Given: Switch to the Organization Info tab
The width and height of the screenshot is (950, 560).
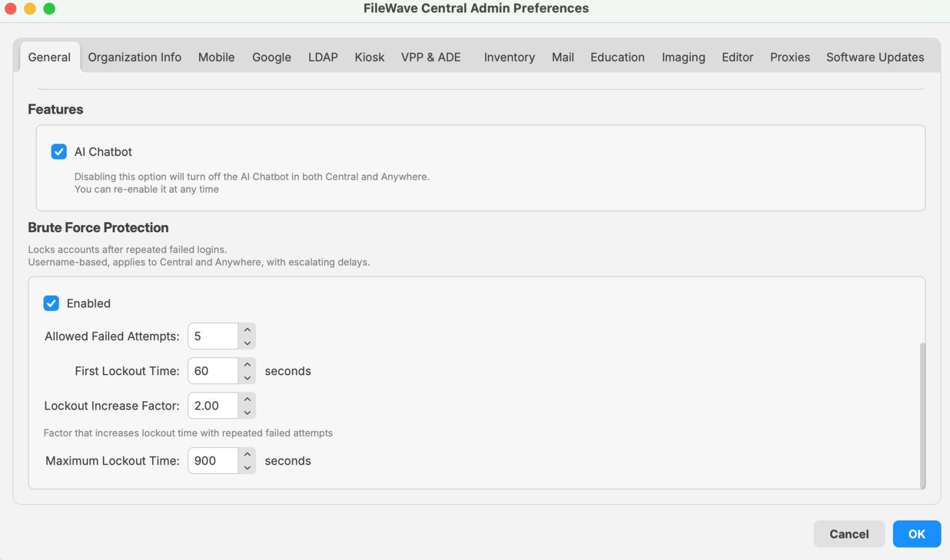Looking at the screenshot, I should point(134,57).
